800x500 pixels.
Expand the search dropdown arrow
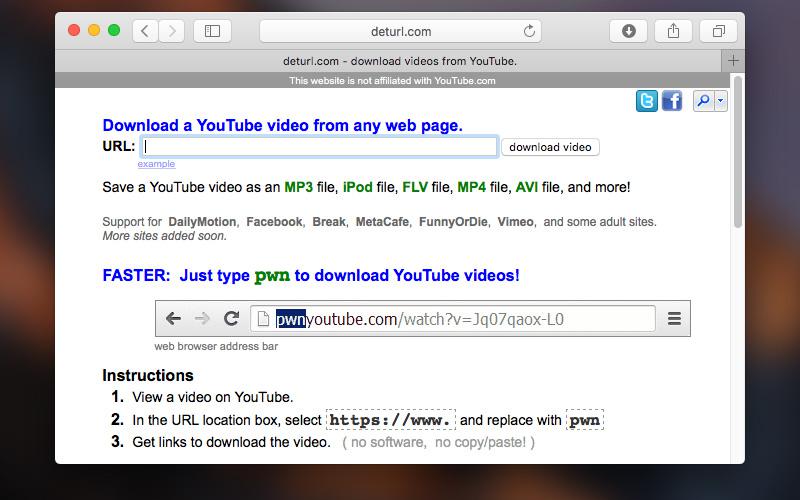click(721, 101)
